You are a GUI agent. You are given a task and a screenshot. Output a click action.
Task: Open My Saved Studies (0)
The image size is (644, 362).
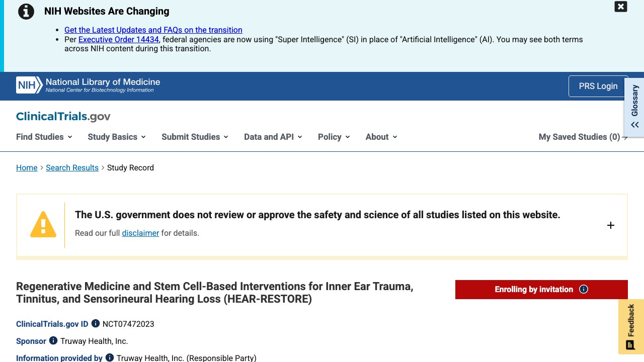pos(583,137)
